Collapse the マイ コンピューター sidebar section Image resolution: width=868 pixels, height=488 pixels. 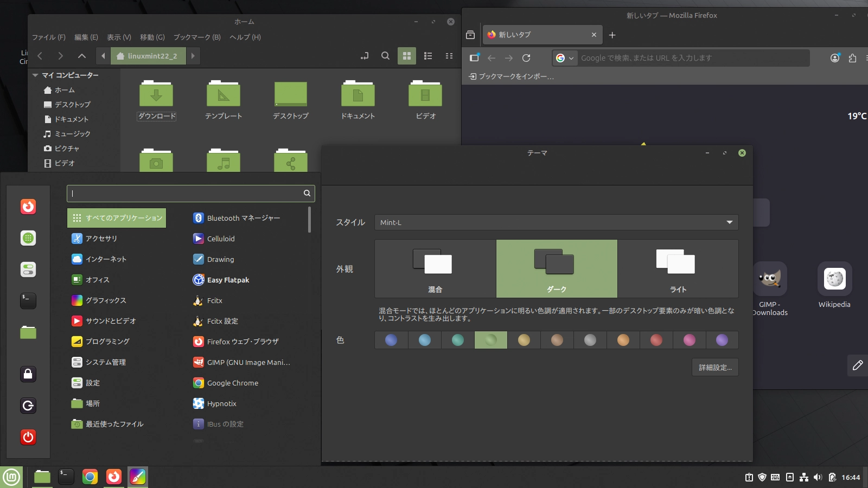35,75
